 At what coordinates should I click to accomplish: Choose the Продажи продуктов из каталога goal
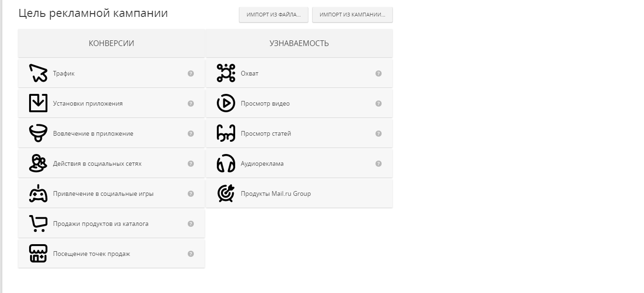click(x=111, y=224)
